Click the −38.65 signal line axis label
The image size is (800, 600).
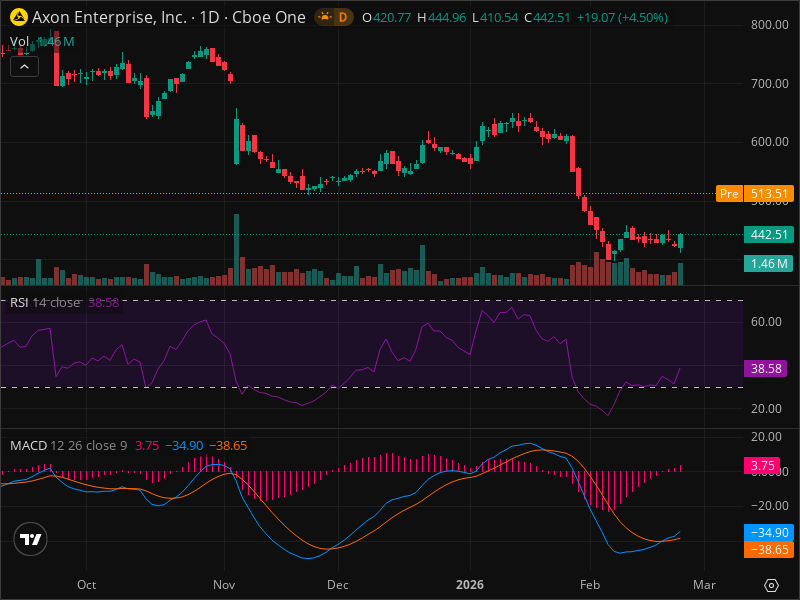pyautogui.click(x=769, y=549)
